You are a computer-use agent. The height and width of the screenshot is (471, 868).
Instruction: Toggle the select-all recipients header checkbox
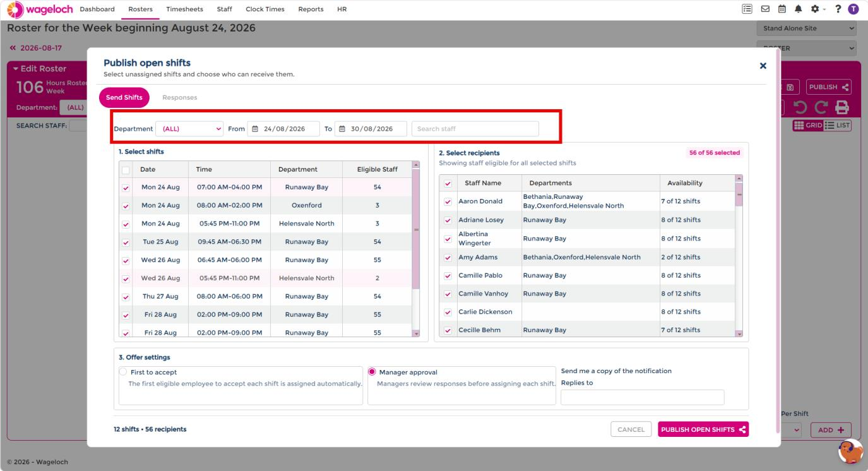(x=448, y=183)
